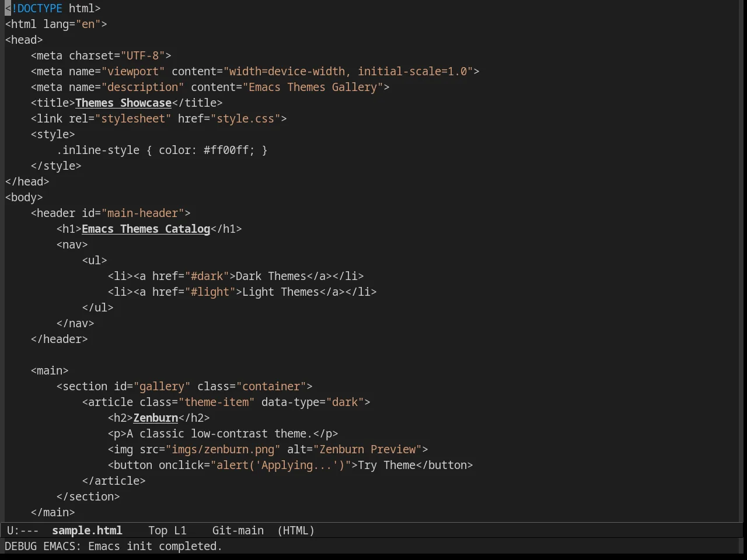Click the "width=device-width, initial-scale=1.0" string
The width and height of the screenshot is (747, 560).
point(348,71)
